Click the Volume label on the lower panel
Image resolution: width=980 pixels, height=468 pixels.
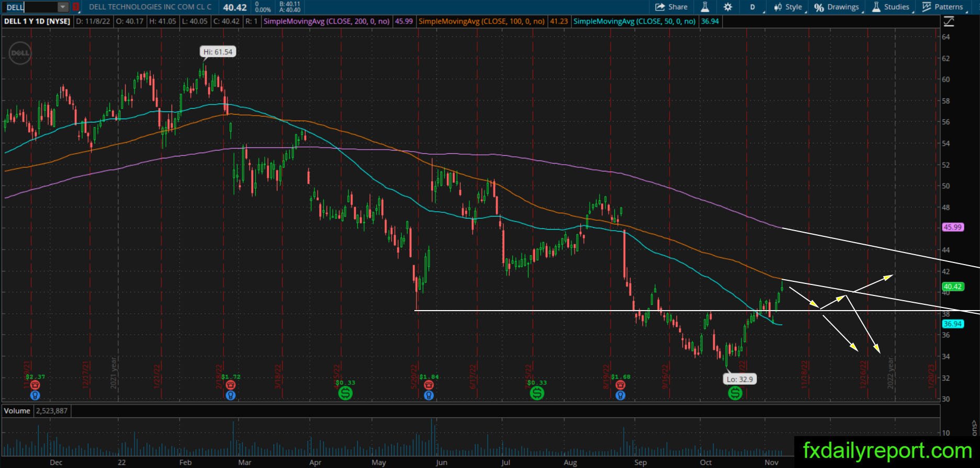17,411
